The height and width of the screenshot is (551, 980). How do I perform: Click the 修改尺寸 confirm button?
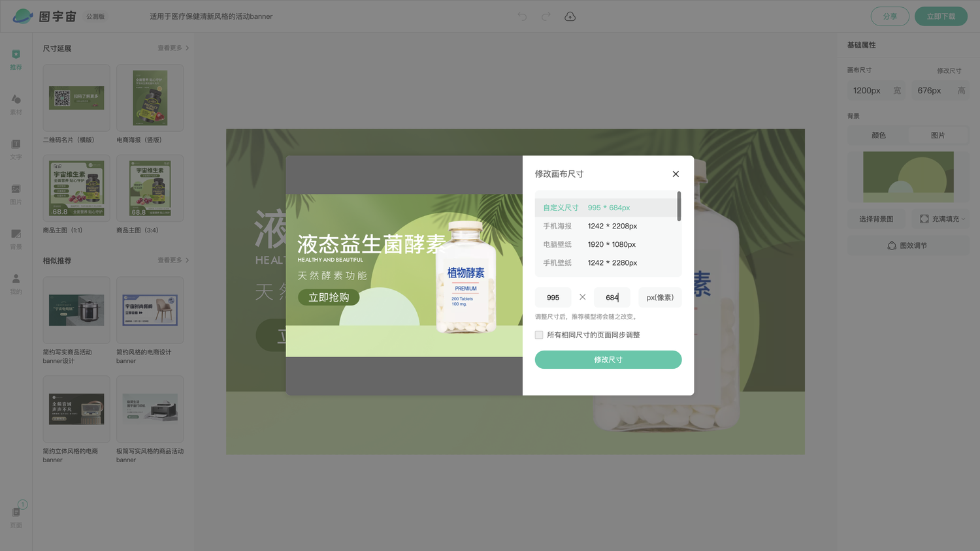[x=608, y=360]
